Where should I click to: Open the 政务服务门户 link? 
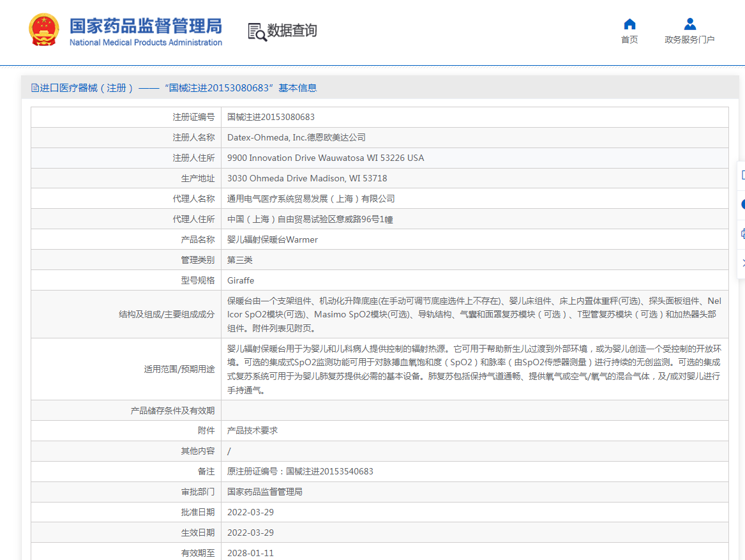coord(689,40)
